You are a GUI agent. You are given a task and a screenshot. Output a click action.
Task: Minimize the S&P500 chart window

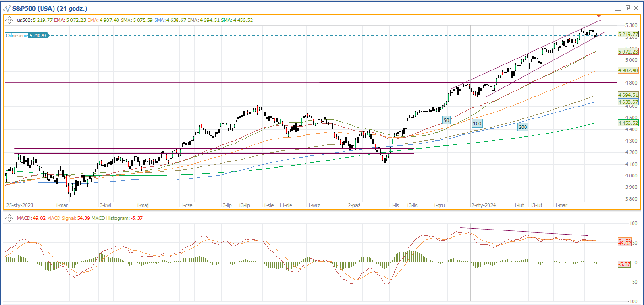click(617, 8)
